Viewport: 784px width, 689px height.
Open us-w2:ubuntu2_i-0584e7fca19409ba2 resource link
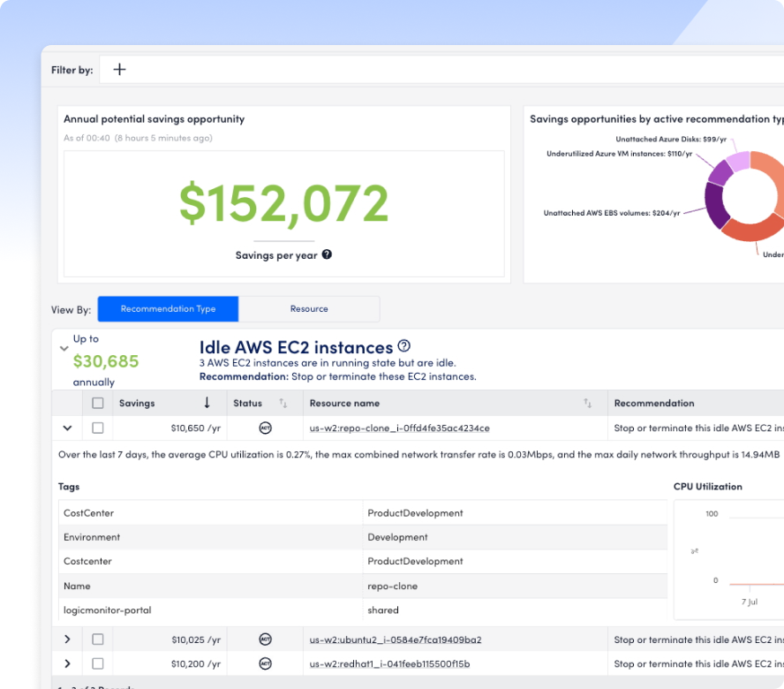(x=396, y=640)
